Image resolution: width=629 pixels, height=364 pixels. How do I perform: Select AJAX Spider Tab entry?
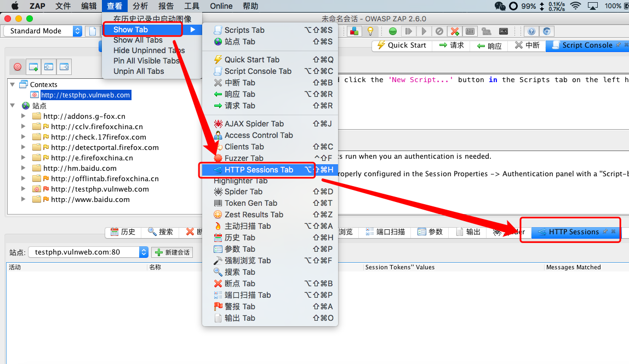coord(270,124)
